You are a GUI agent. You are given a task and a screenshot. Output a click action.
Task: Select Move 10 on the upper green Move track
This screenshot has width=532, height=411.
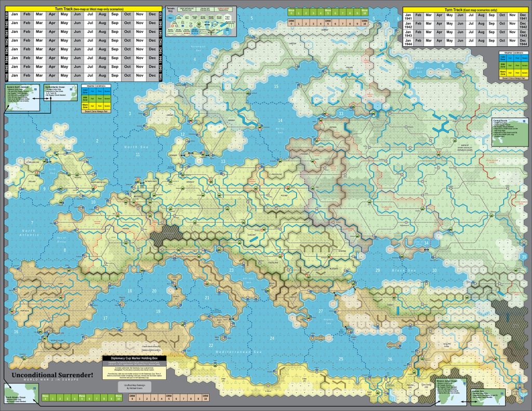tap(364, 12)
